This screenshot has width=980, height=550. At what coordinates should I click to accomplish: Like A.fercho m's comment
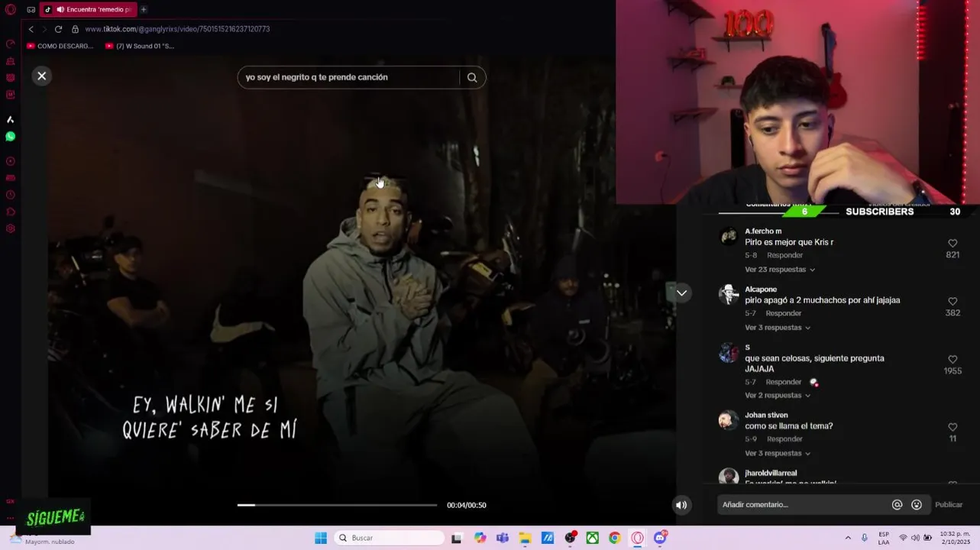(x=953, y=243)
